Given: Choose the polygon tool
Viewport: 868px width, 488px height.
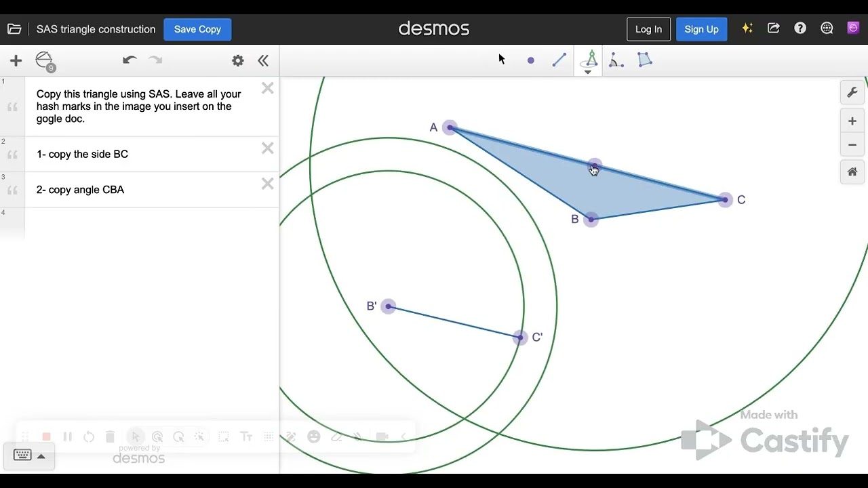Looking at the screenshot, I should pyautogui.click(x=645, y=60).
